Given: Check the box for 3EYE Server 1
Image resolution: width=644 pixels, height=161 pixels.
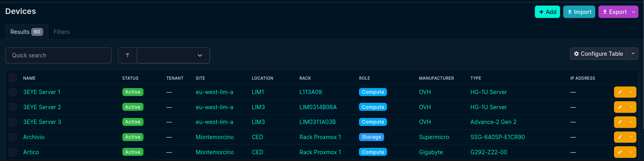Looking at the screenshot, I should 13,92.
